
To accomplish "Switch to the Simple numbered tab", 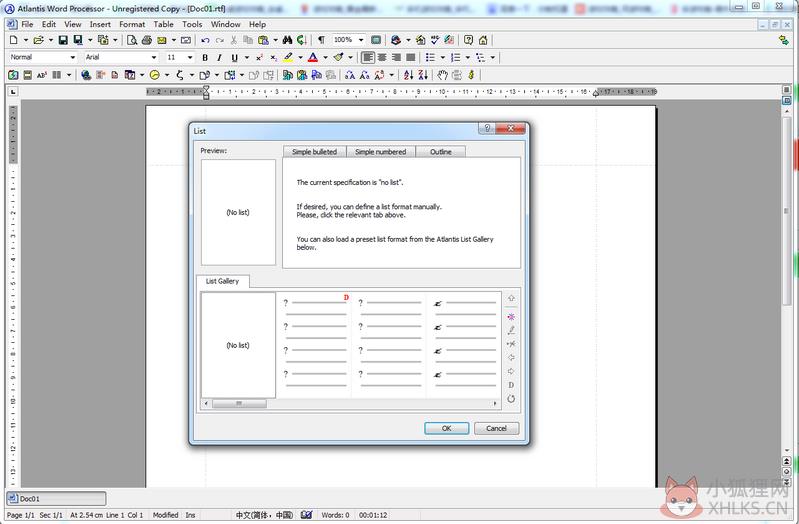I will coord(381,151).
